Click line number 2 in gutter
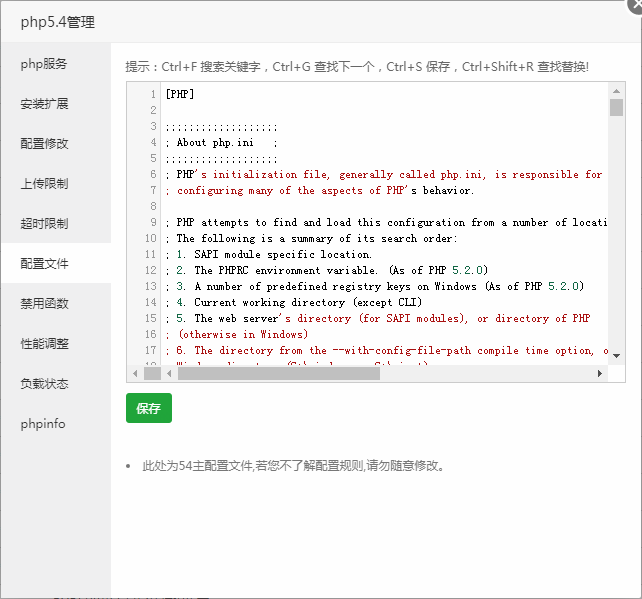Viewport: 642px width, 599px height. pos(153,110)
